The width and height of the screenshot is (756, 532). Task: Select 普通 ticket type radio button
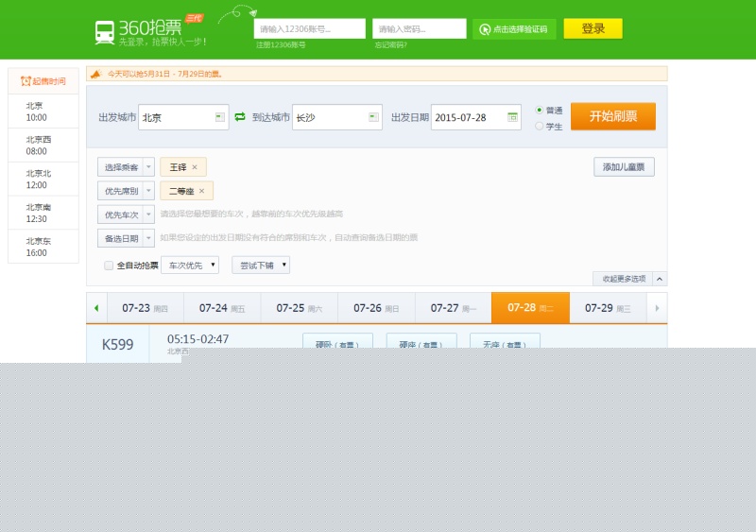540,110
